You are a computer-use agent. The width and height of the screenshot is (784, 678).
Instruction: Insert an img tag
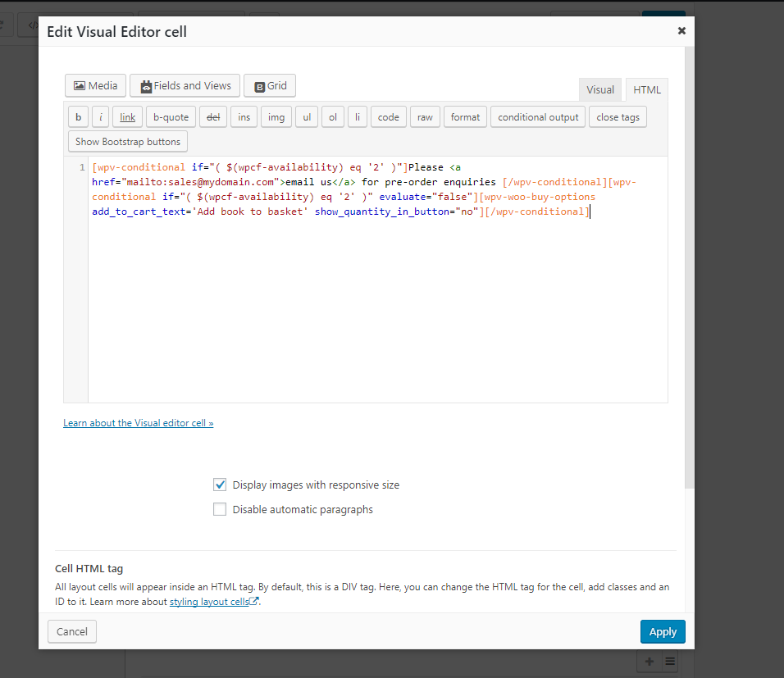tap(276, 117)
